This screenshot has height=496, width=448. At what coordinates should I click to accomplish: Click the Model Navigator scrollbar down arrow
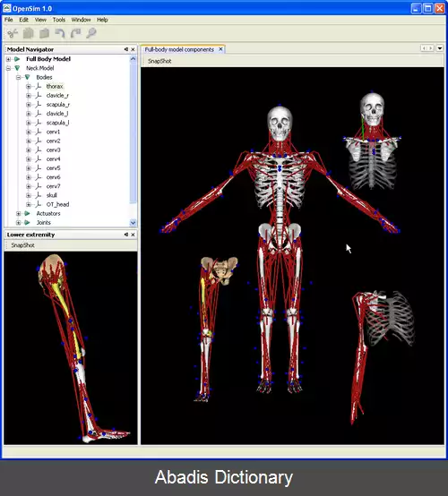pos(133,223)
